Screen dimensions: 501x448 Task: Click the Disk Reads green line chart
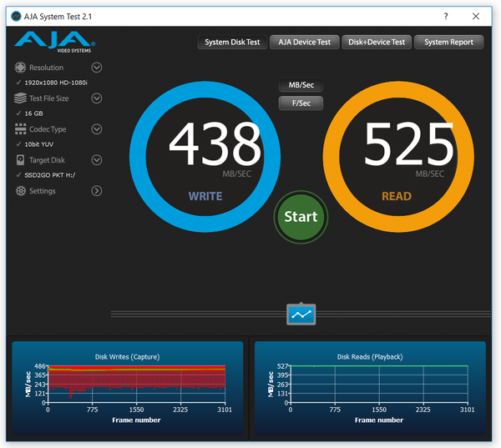click(379, 384)
